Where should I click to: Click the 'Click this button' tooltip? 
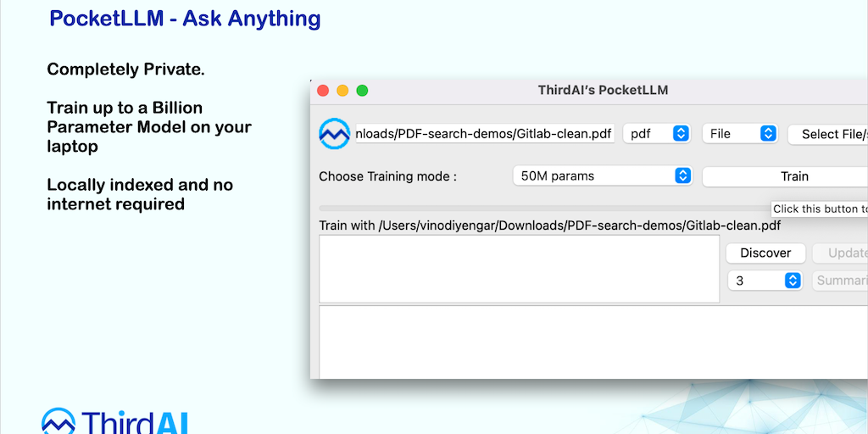pos(820,209)
